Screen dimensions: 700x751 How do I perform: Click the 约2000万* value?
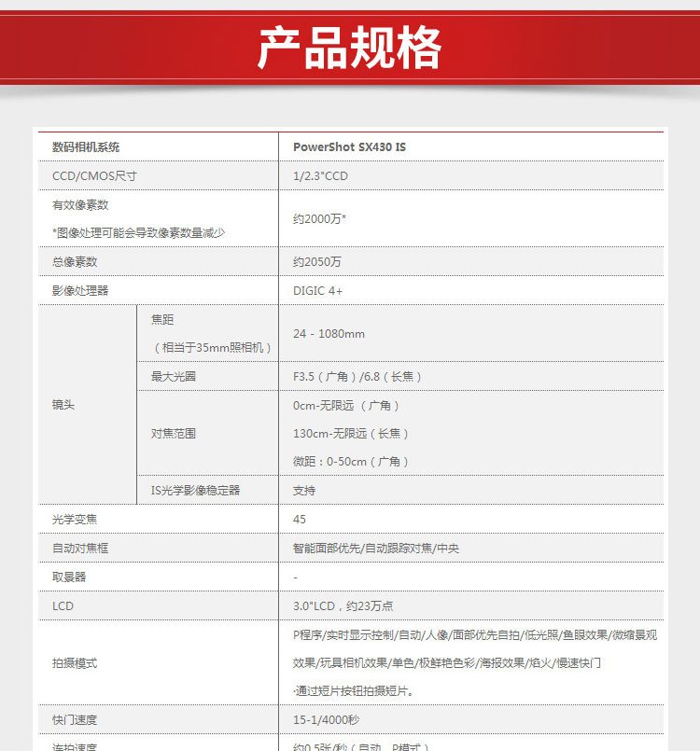(x=319, y=219)
